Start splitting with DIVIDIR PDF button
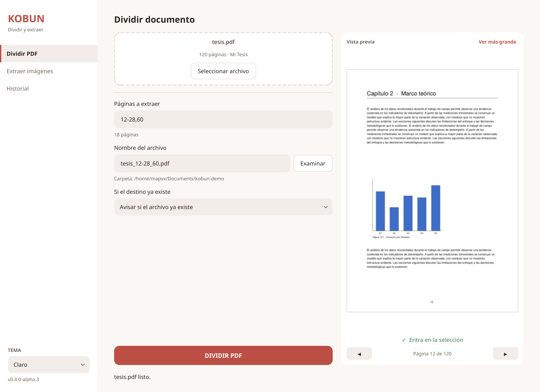This screenshot has height=392, width=540. click(x=223, y=355)
